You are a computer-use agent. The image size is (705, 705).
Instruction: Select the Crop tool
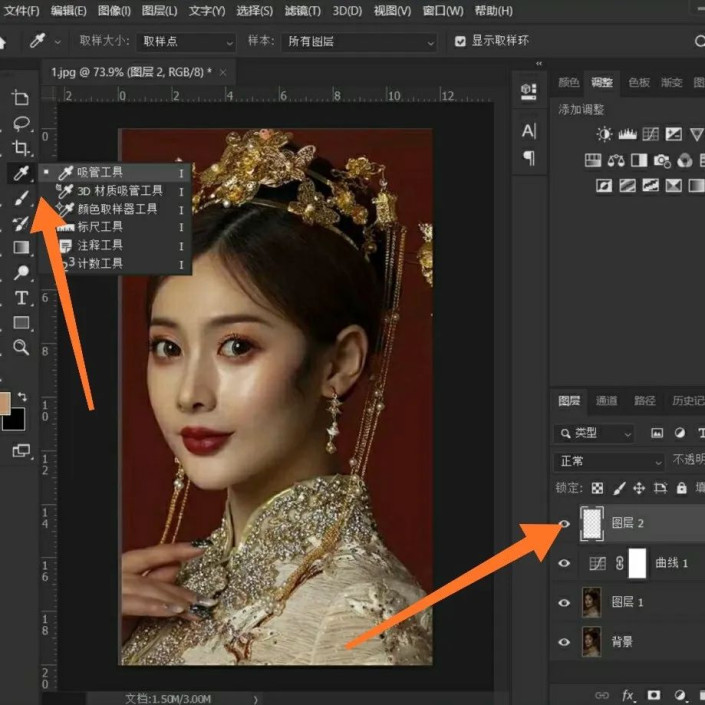point(21,147)
